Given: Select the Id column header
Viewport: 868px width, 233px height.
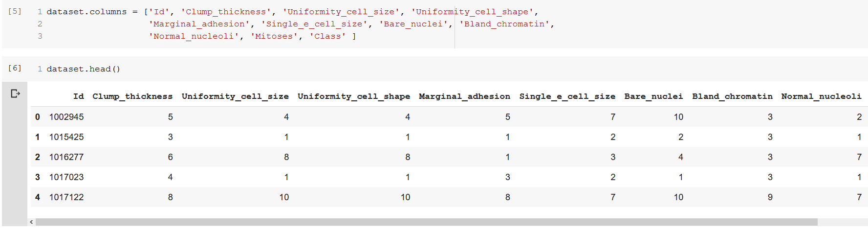Looking at the screenshot, I should click(78, 96).
